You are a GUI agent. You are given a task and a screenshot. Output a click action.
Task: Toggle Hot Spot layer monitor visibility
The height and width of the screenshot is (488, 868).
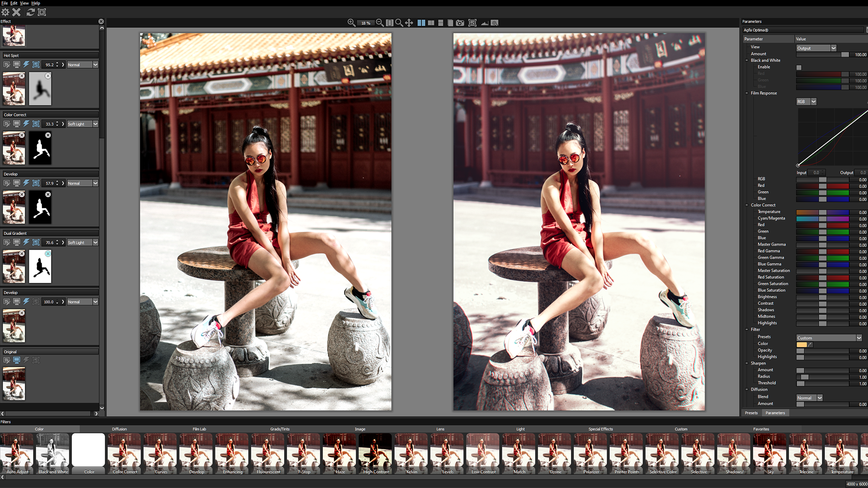click(17, 65)
